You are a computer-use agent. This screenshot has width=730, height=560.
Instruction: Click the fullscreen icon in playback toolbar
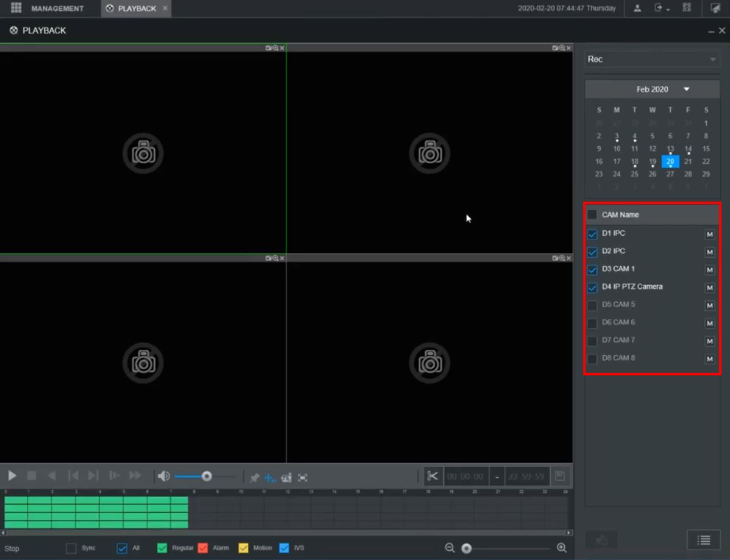point(303,478)
